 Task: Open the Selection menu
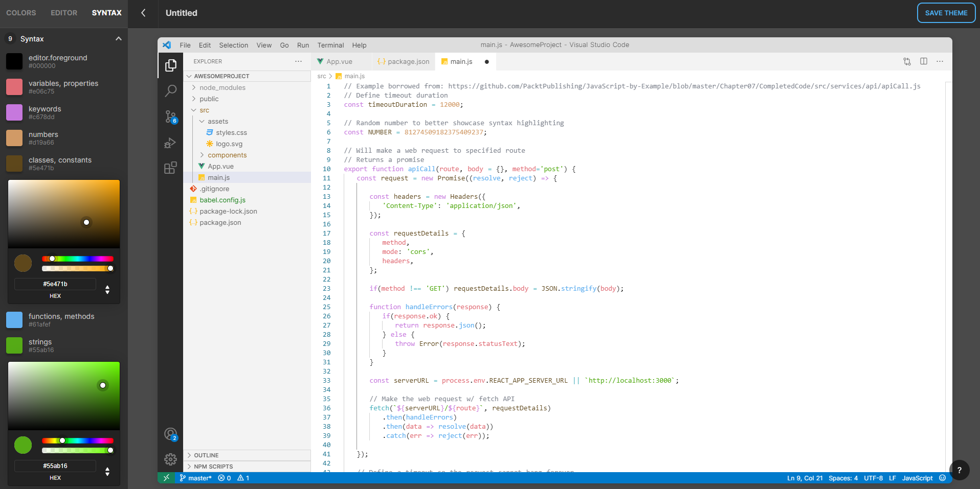[234, 45]
